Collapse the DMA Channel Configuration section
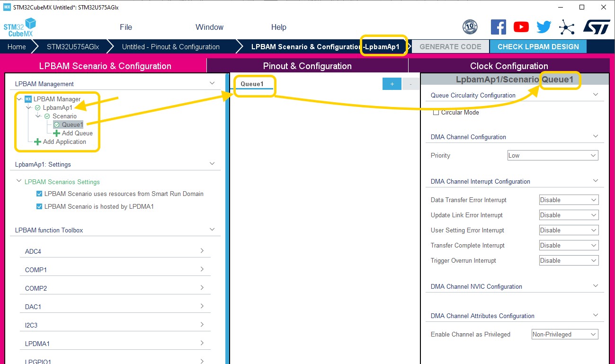 pos(596,136)
